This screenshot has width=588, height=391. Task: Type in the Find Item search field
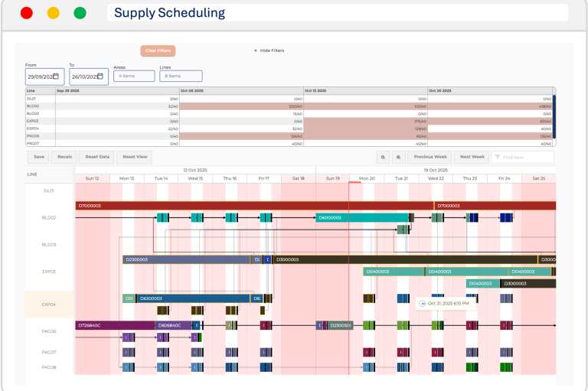coord(527,157)
